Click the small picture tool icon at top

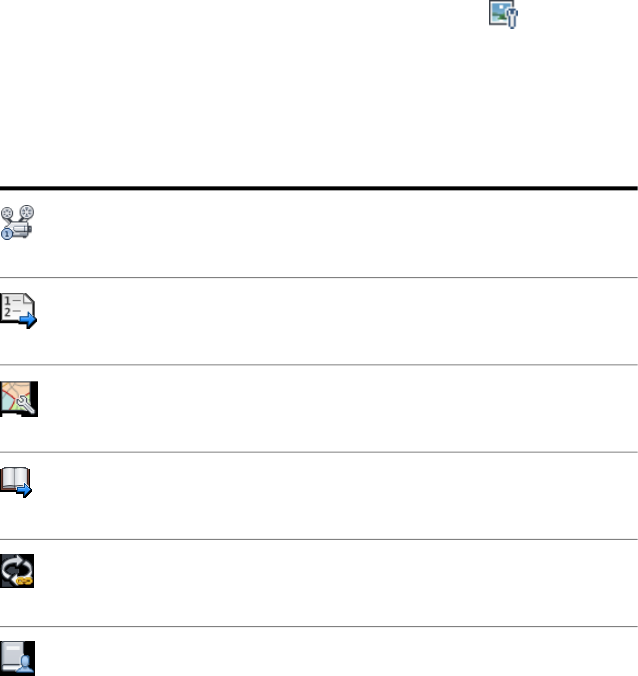pyautogui.click(x=501, y=16)
